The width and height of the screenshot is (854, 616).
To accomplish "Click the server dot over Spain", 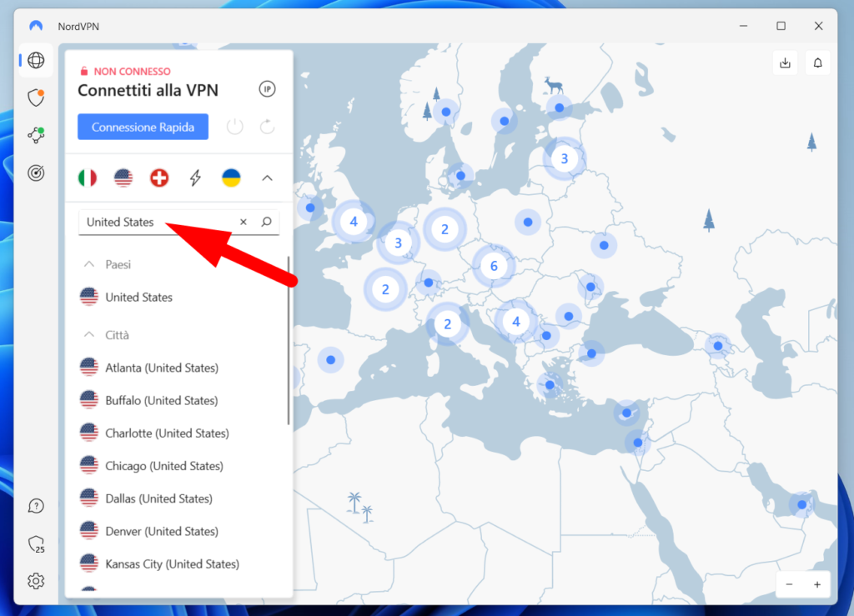I will click(330, 360).
